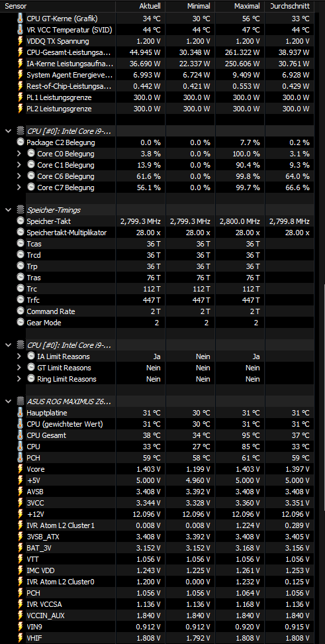Screen dimensions: 325x644
Task: Click lightning icon beside PL2 Leistungsgrenze
Action: 21,109
